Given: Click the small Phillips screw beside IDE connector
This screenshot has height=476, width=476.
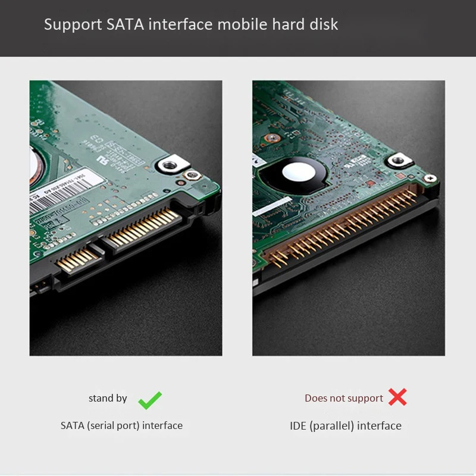Looking at the screenshot, I should pos(430,178).
